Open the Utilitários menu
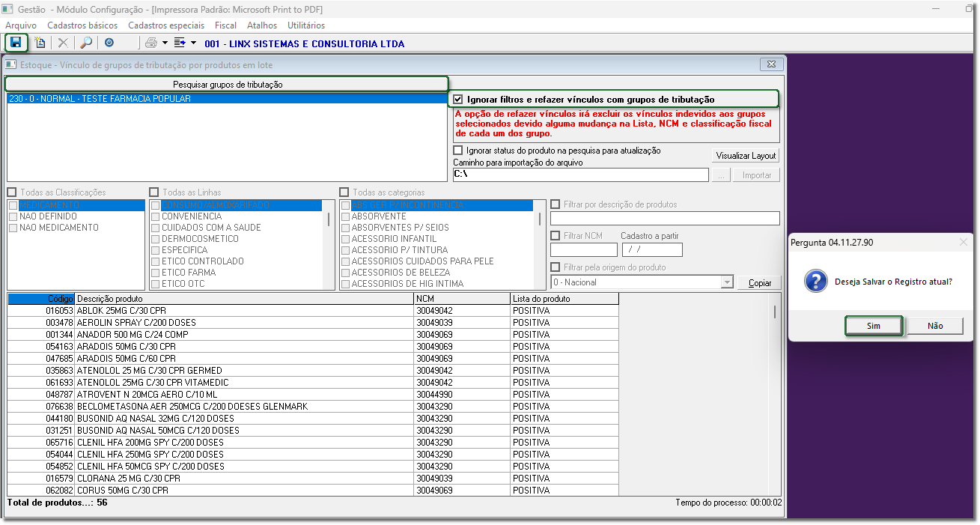Screen dimensions: 980x525 pos(306,25)
